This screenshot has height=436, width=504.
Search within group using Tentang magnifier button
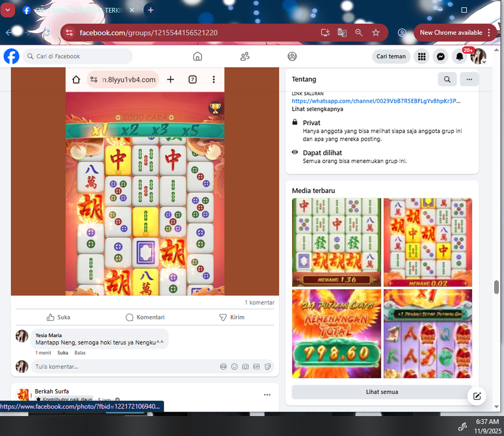coord(447,79)
